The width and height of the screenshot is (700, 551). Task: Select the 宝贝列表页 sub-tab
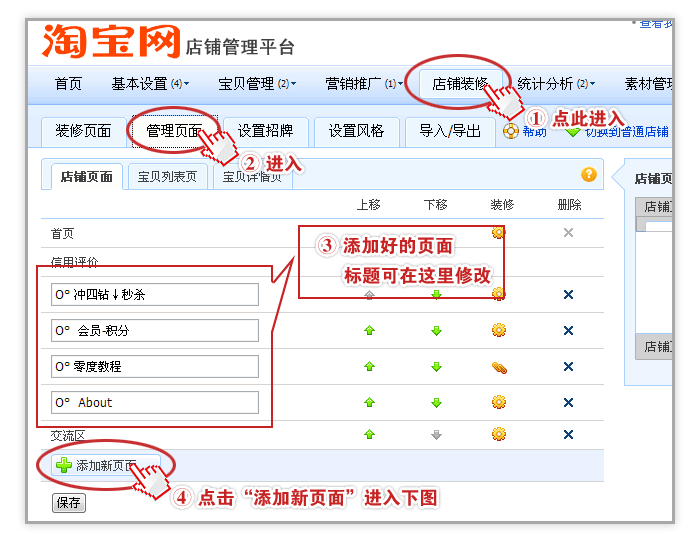click(167, 177)
